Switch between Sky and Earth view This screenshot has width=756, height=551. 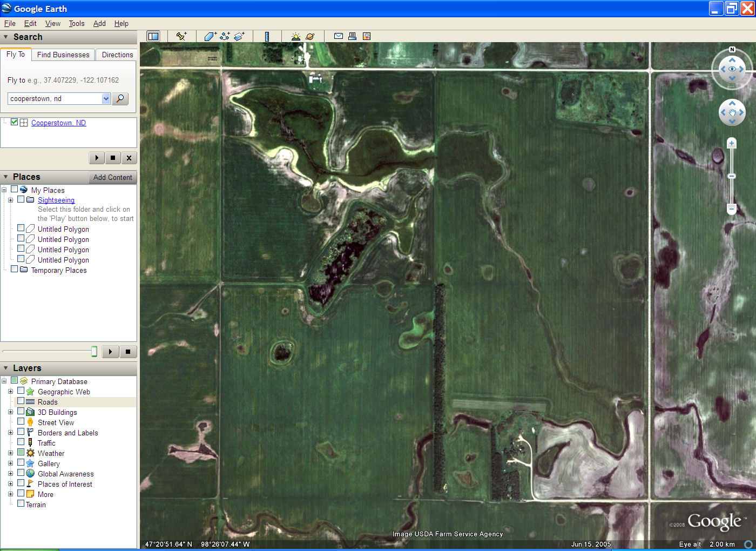310,36
